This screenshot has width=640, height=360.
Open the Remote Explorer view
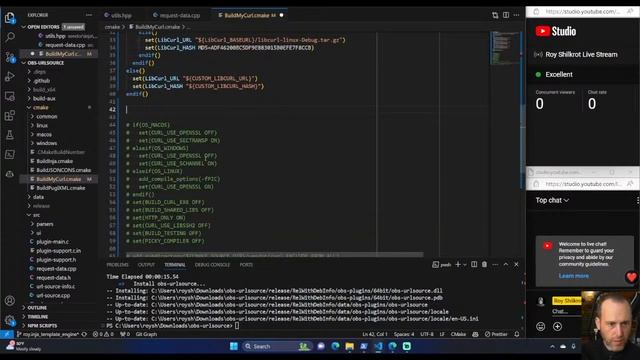click(x=10, y=96)
